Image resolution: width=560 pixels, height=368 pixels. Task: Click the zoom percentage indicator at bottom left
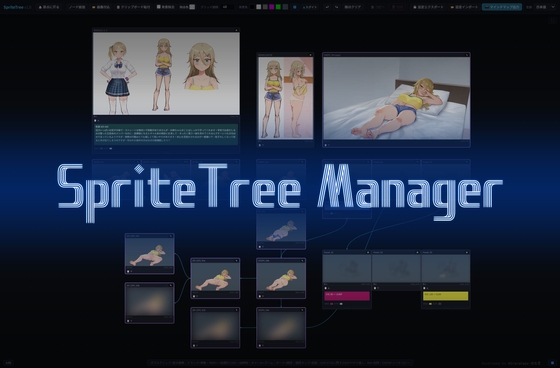(x=8, y=363)
